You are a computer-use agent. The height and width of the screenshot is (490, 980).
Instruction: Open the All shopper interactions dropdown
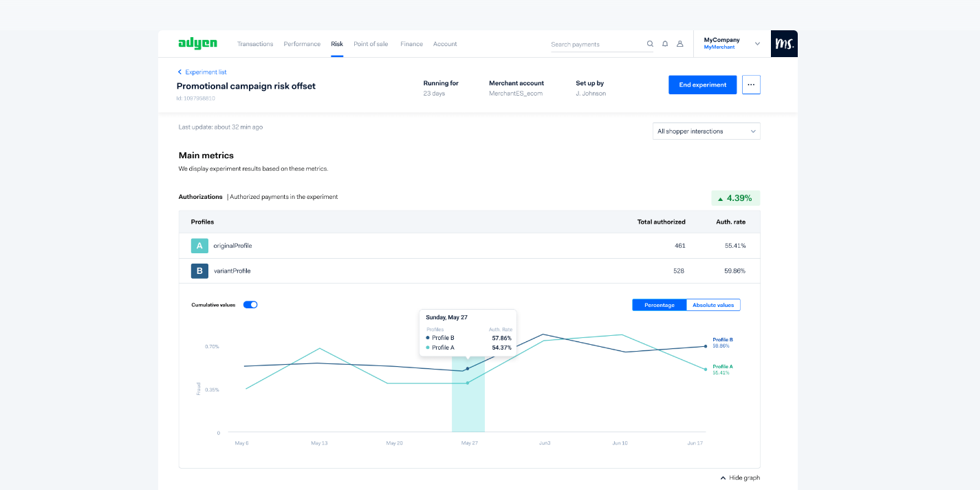coord(706,131)
